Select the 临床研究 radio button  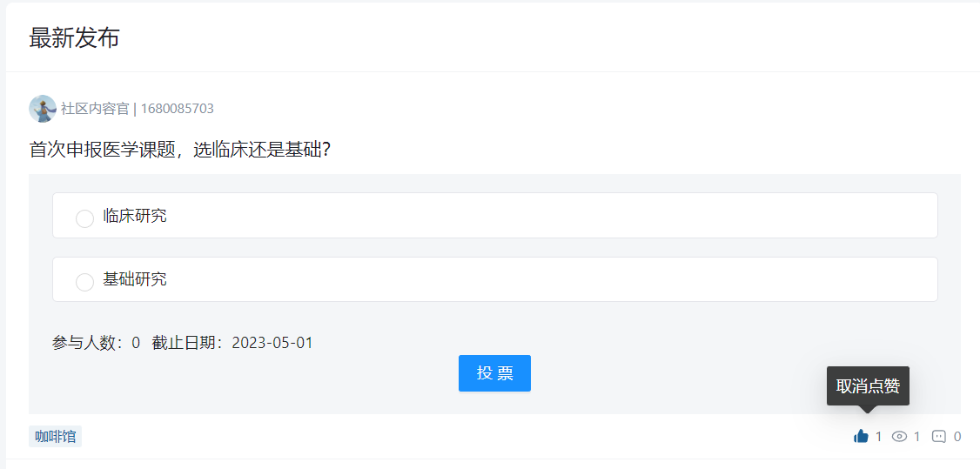pos(84,218)
